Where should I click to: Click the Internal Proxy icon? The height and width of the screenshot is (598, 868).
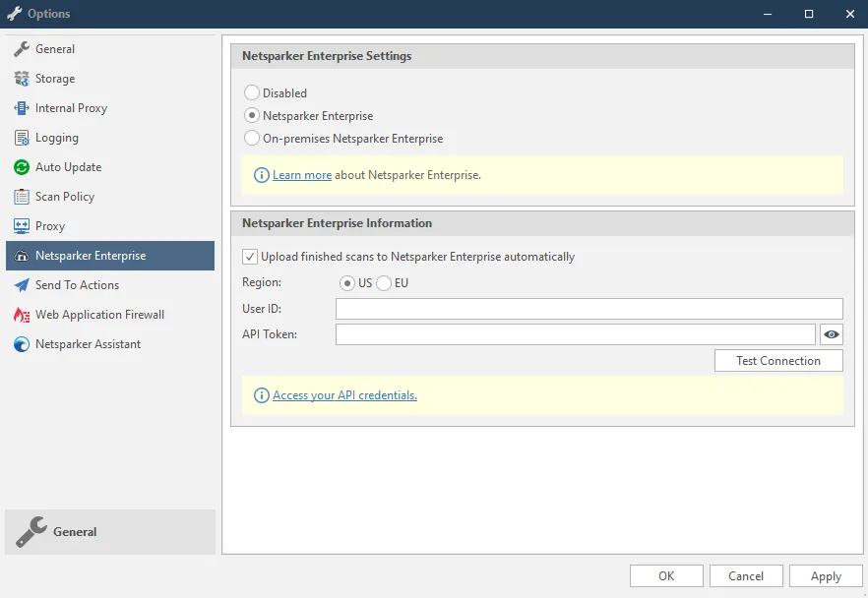point(22,108)
